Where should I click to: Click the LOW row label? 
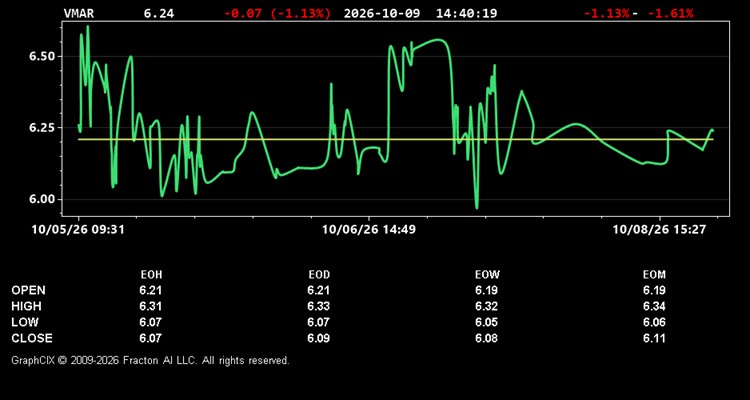pos(25,322)
